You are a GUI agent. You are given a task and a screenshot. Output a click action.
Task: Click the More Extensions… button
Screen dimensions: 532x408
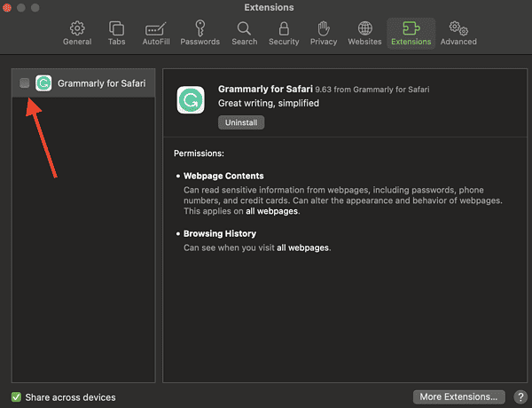click(x=460, y=396)
